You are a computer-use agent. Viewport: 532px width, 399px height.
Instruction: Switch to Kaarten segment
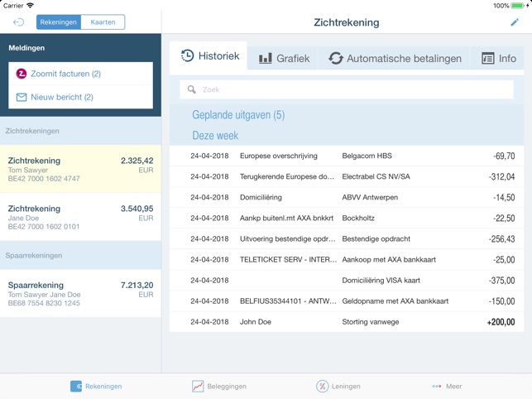103,22
